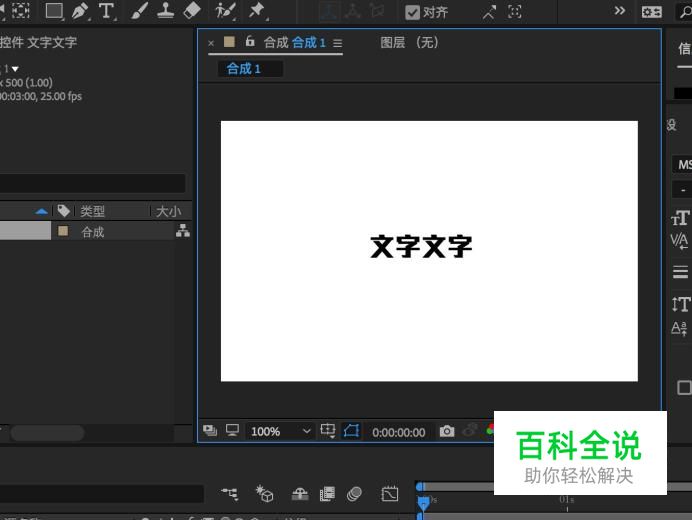Screen dimensions: 692x520
Task: Select the Pen tool
Action: (x=80, y=11)
